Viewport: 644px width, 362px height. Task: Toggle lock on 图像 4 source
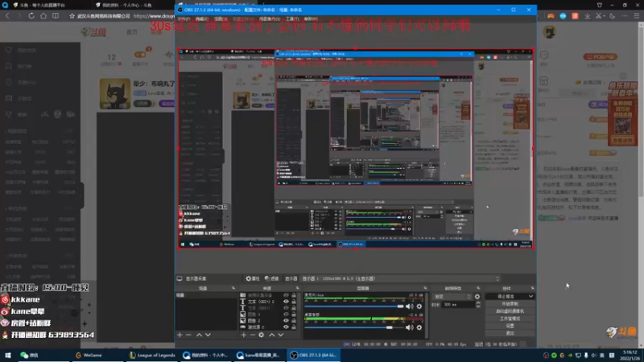294,315
